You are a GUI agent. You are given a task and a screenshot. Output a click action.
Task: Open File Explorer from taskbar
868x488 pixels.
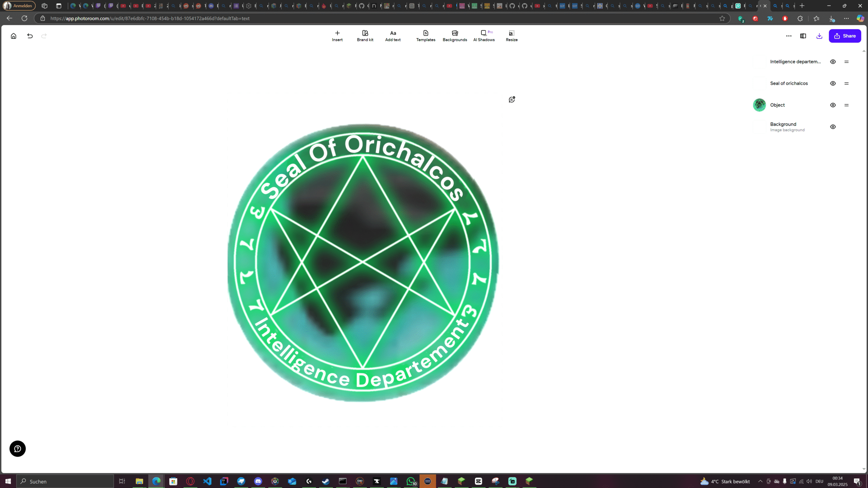(139, 481)
